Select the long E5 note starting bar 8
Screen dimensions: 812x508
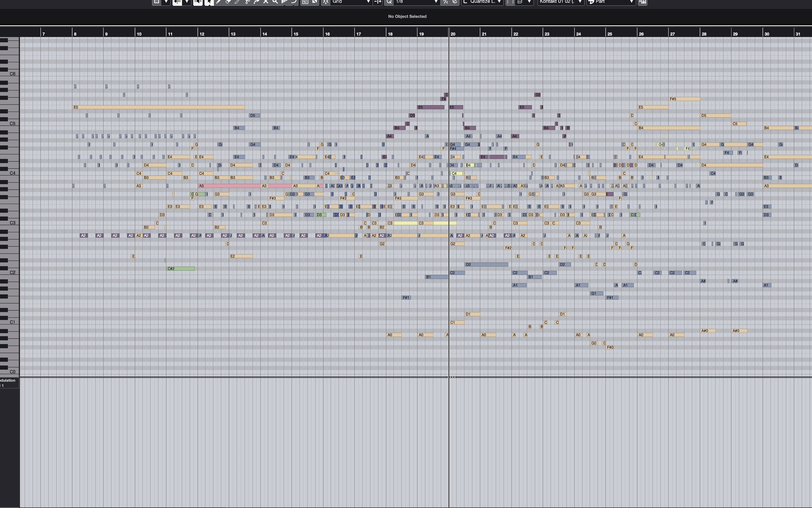click(159, 107)
